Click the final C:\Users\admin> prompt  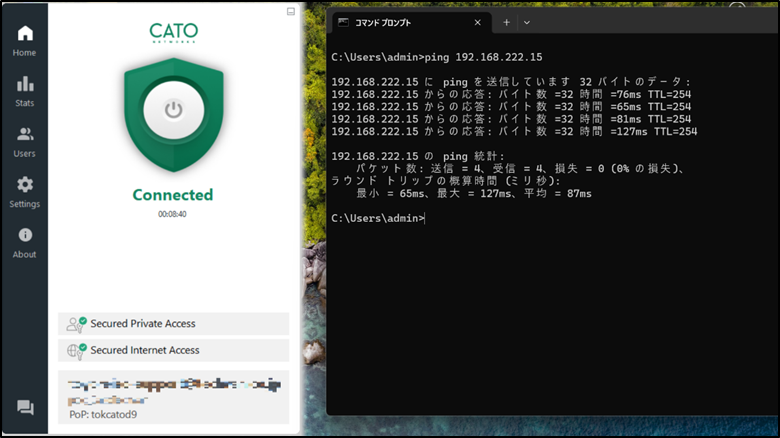378,219
